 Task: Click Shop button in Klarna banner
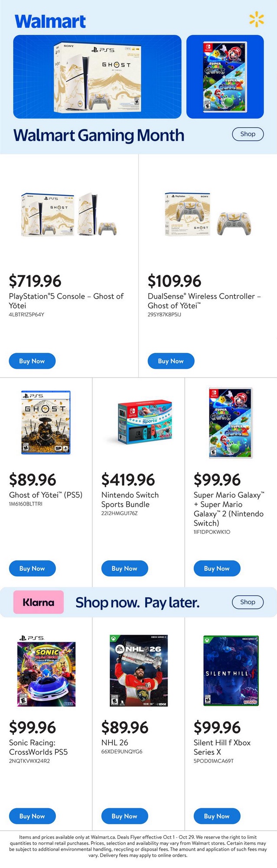[x=248, y=602]
